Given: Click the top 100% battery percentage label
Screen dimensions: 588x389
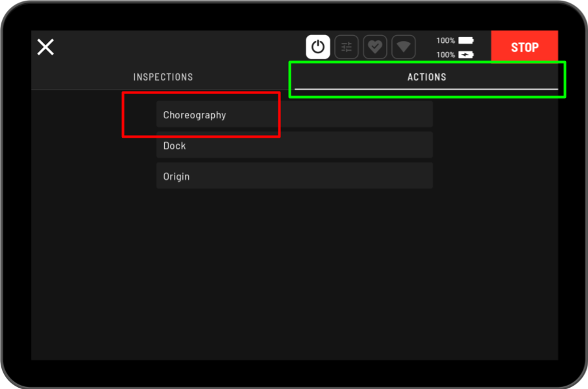Looking at the screenshot, I should [445, 40].
